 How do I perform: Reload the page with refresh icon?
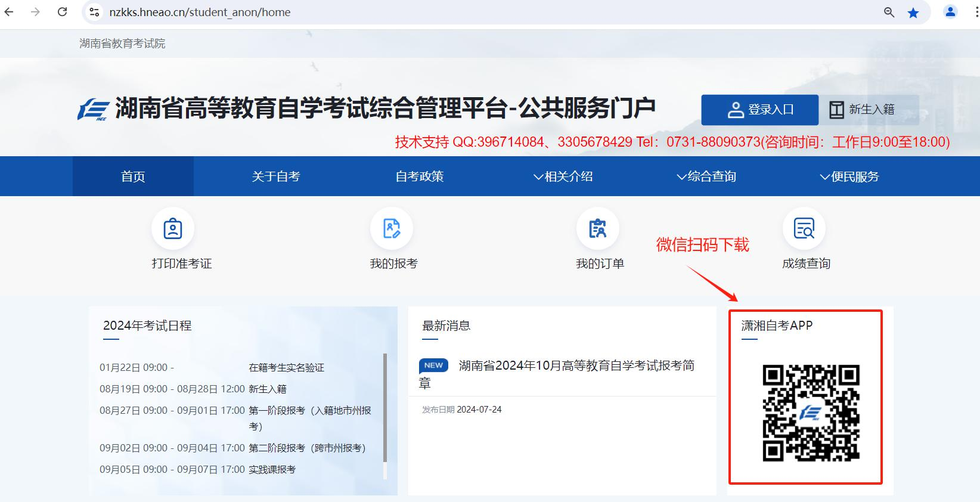62,12
